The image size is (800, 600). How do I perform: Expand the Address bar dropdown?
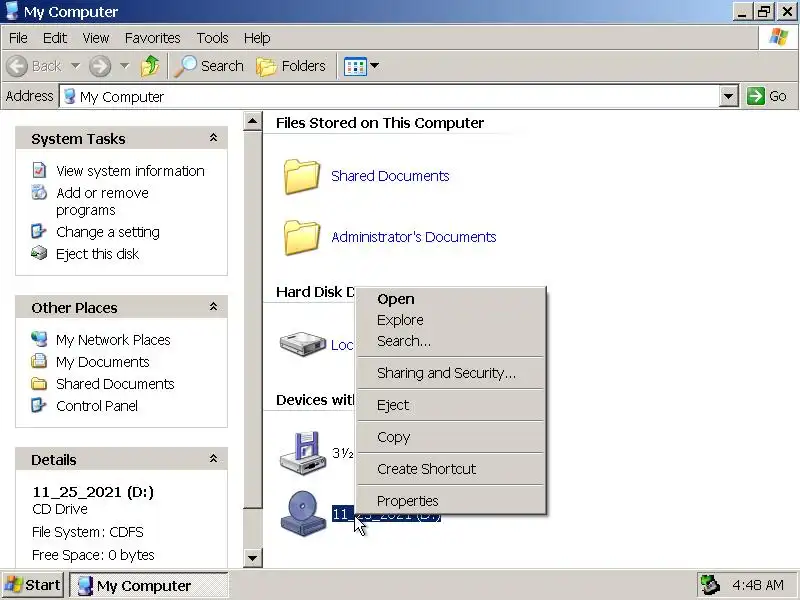(x=729, y=96)
